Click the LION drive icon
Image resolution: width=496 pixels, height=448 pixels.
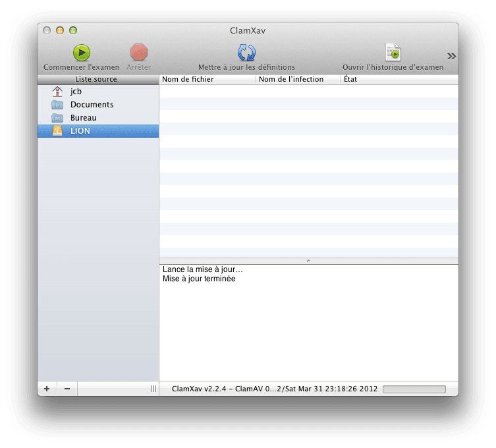pyautogui.click(x=57, y=131)
